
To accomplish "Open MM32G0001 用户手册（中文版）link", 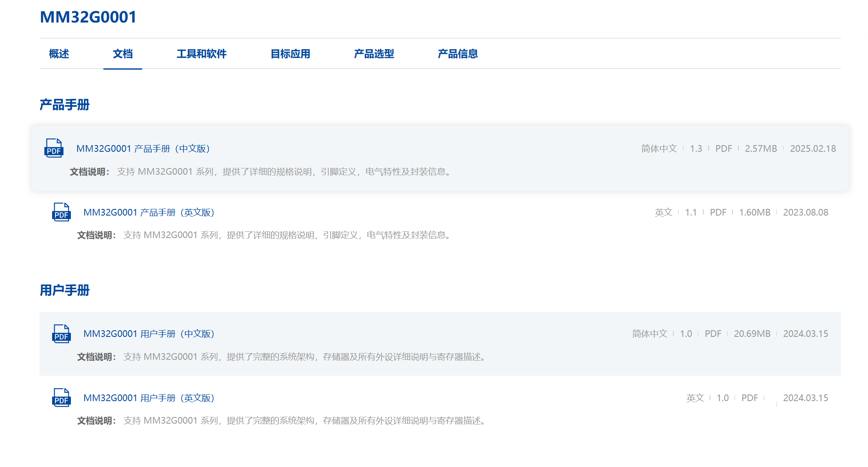I will pyautogui.click(x=149, y=334).
